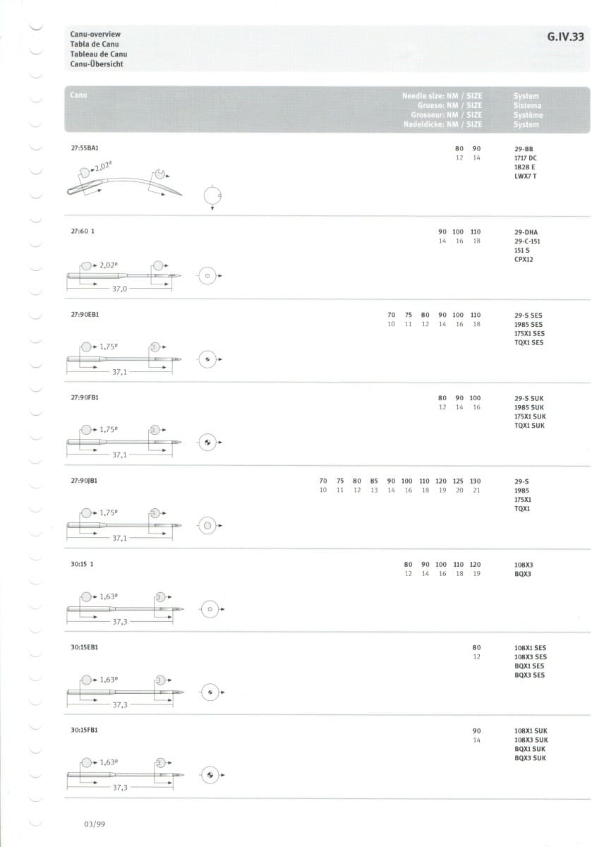Image resolution: width=616 pixels, height=847 pixels.
Task: Click the point icon for 30:15EB1
Action: point(209,692)
